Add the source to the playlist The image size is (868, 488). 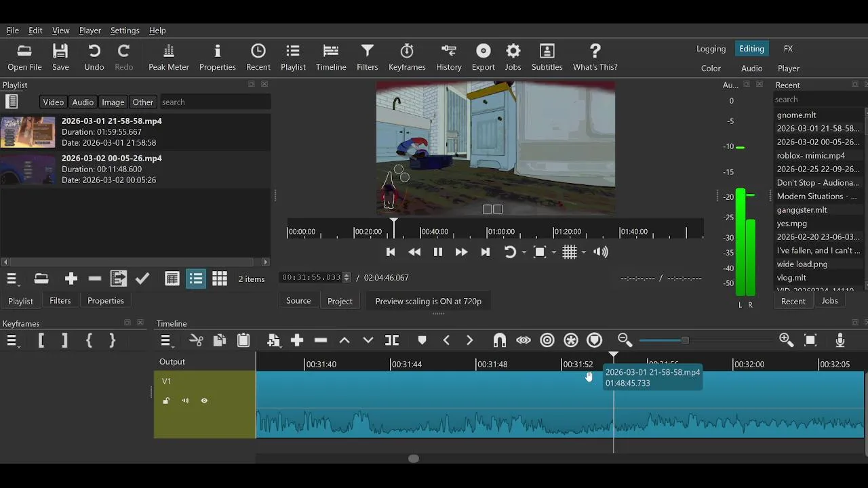pyautogui.click(x=71, y=279)
